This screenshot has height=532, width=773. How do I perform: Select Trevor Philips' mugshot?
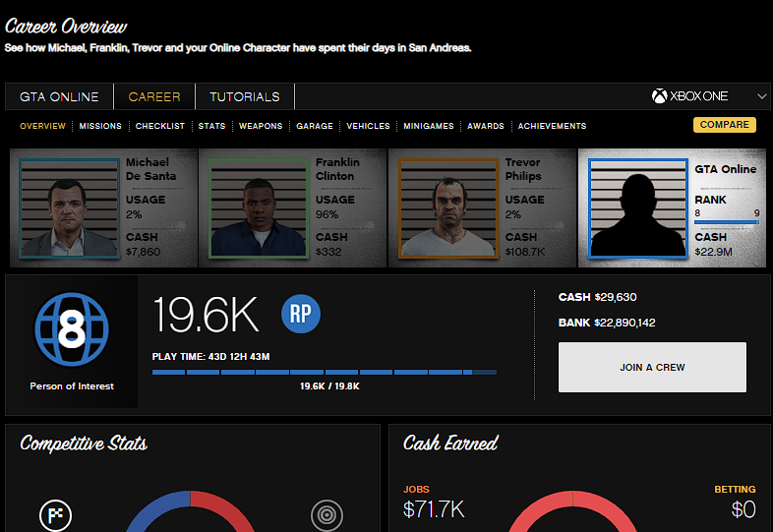(448, 208)
